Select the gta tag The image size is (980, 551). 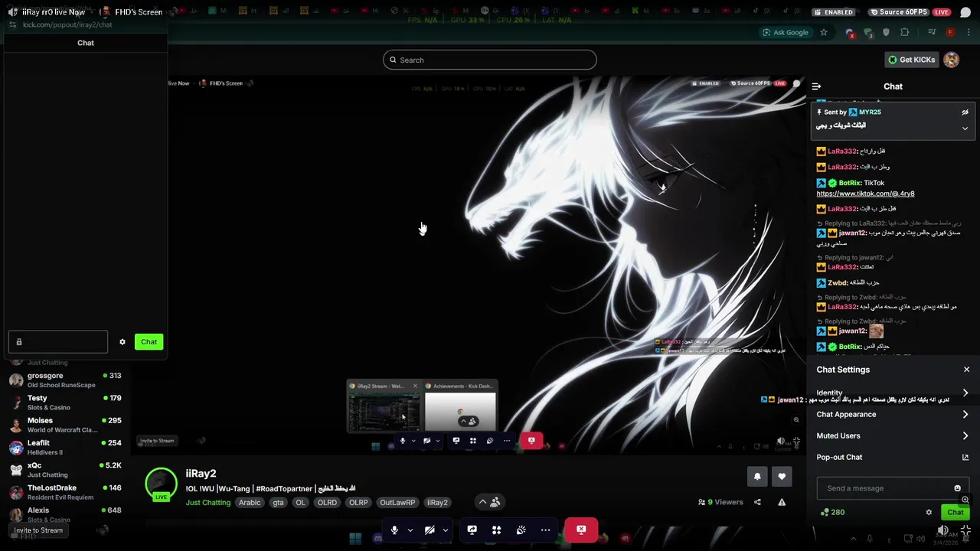pyautogui.click(x=278, y=503)
